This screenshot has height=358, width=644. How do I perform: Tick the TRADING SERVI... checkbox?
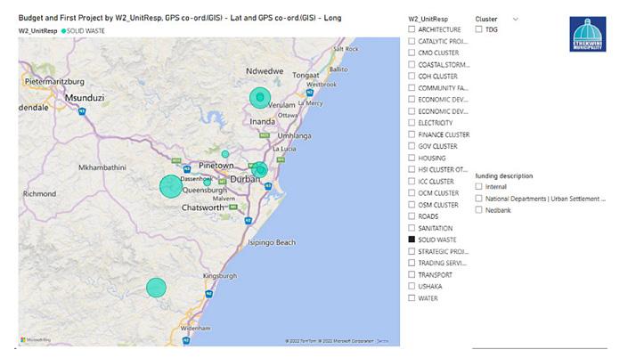pos(412,263)
